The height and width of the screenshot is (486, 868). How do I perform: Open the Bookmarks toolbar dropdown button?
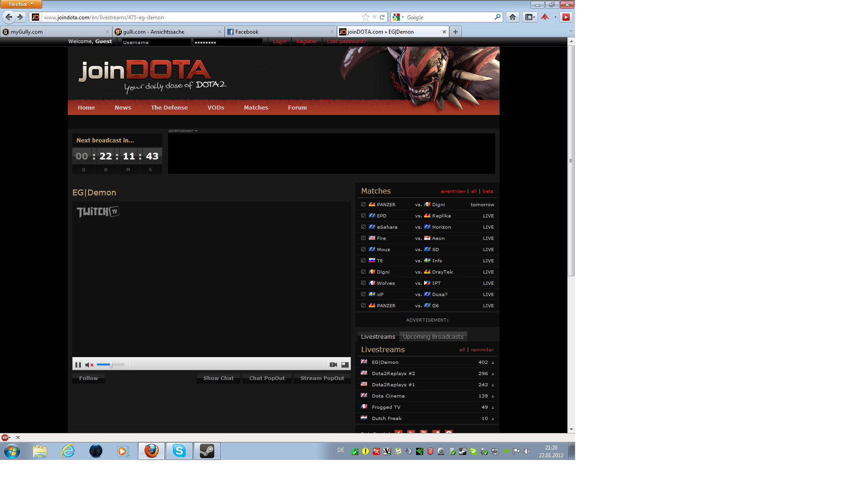pos(530,18)
